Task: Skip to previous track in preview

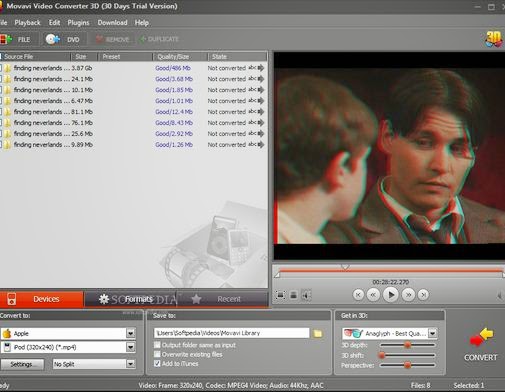Action: click(x=358, y=295)
